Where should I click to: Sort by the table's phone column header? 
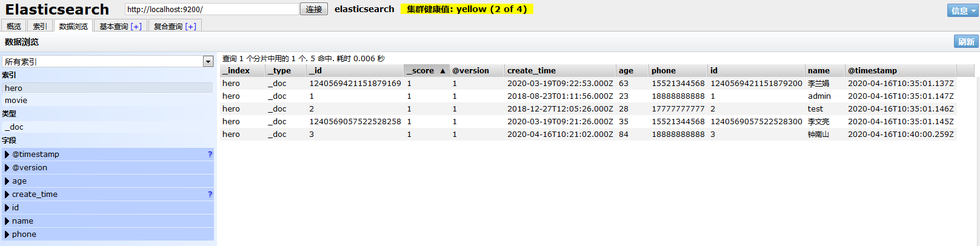678,71
